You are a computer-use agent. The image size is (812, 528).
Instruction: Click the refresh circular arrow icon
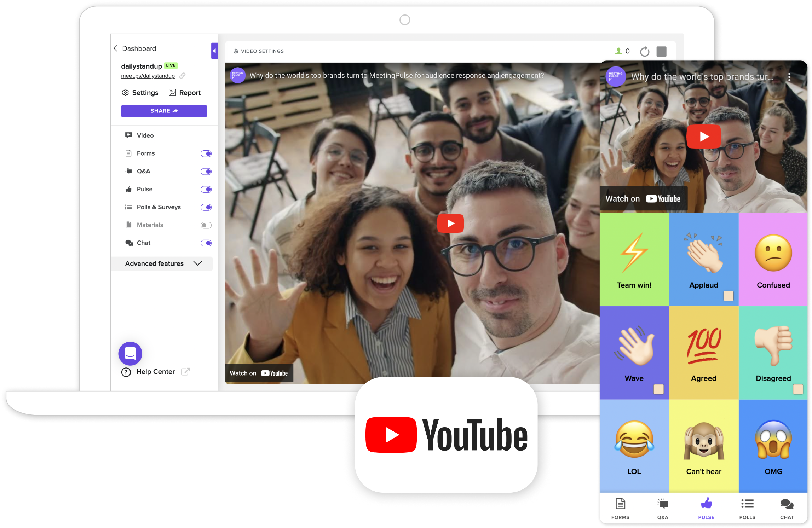pyautogui.click(x=645, y=52)
